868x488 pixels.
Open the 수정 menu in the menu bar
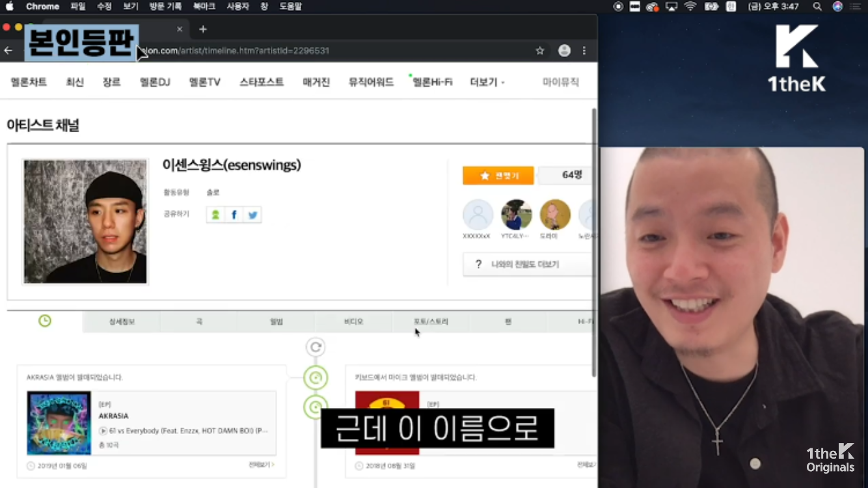(x=104, y=7)
